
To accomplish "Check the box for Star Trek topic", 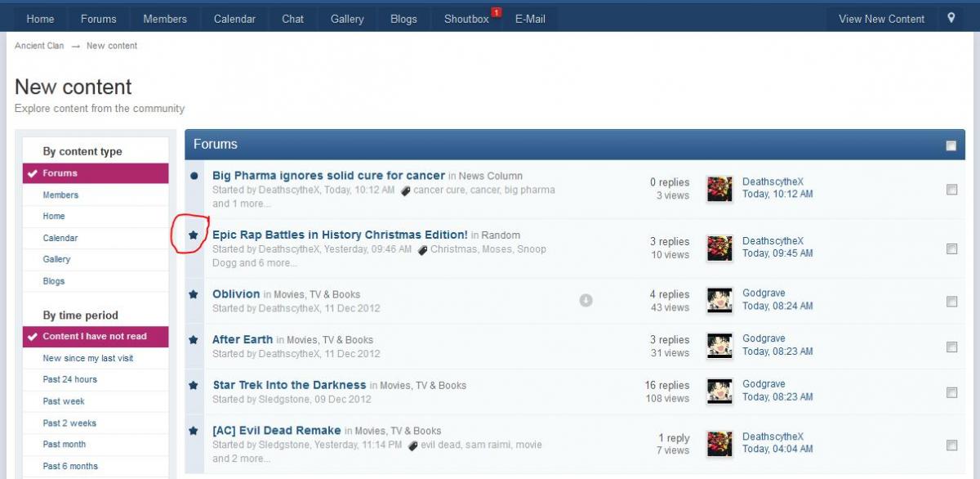I will [x=951, y=392].
